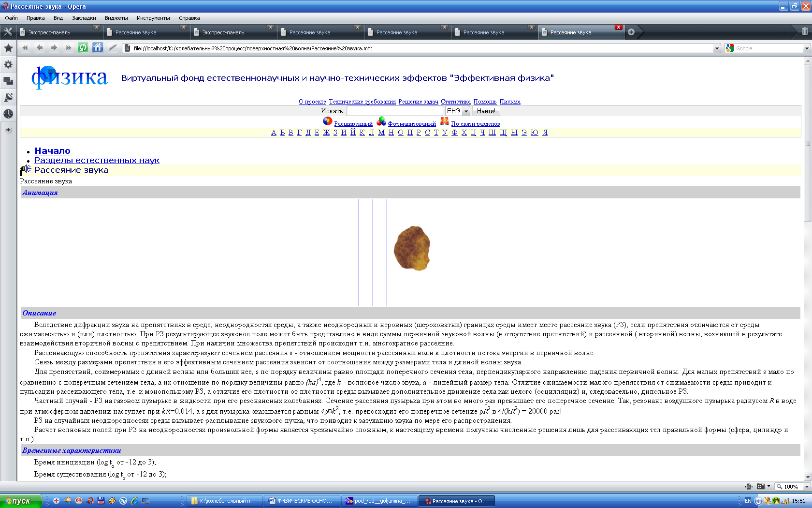Expand hidden system tray icons
Image resolution: width=812 pixels, height=508 pixels.
coord(758,501)
